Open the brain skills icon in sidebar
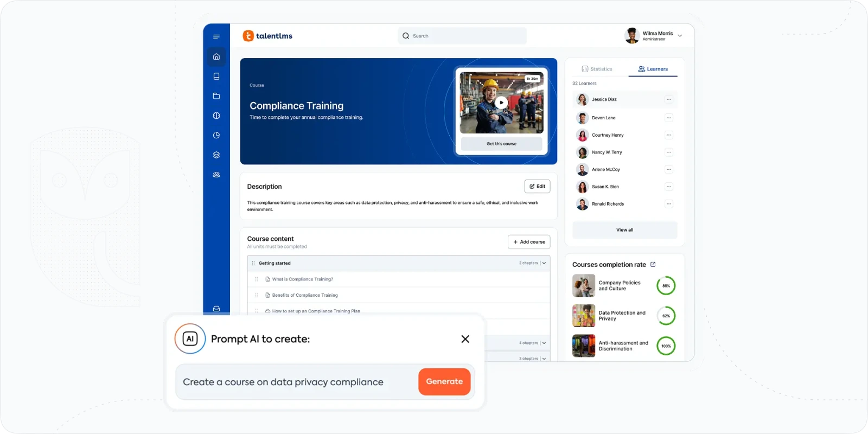The width and height of the screenshot is (868, 434). pyautogui.click(x=216, y=116)
